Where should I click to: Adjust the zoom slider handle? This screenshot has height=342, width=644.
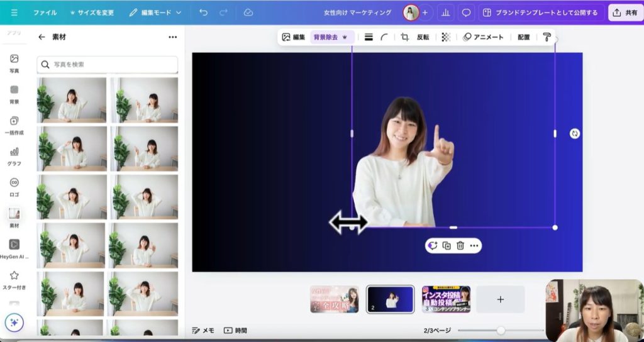(501, 330)
